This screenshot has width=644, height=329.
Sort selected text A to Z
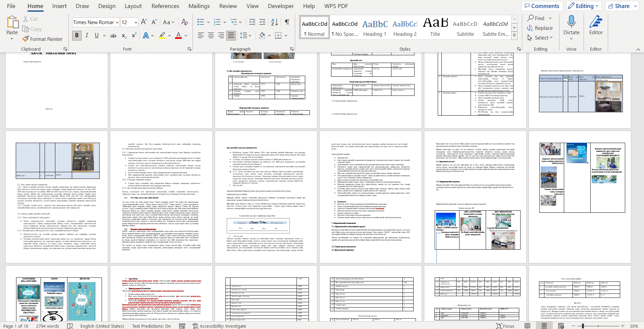(x=274, y=22)
